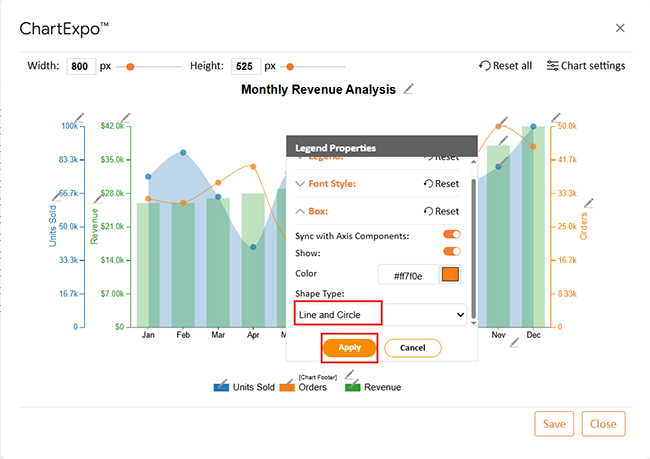Click the Apply button
Image resolution: width=650 pixels, height=459 pixels.
349,347
